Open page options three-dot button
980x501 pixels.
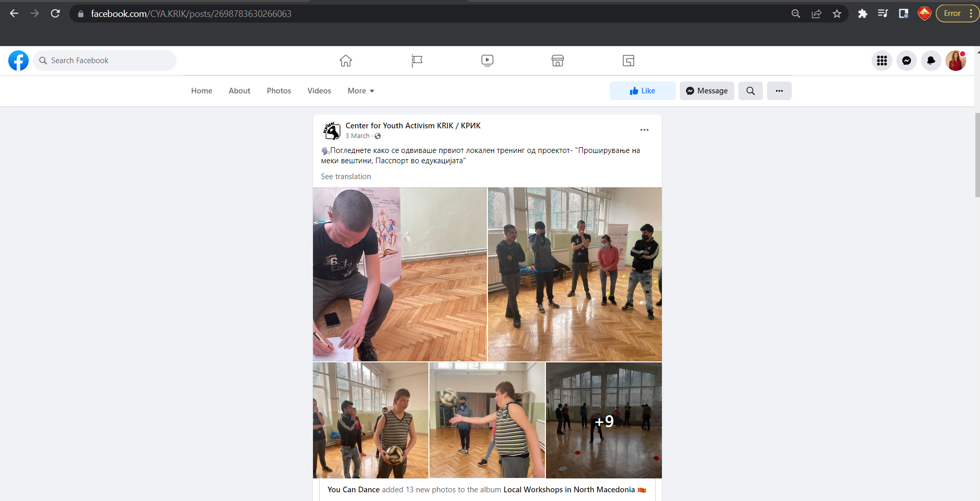tap(779, 91)
